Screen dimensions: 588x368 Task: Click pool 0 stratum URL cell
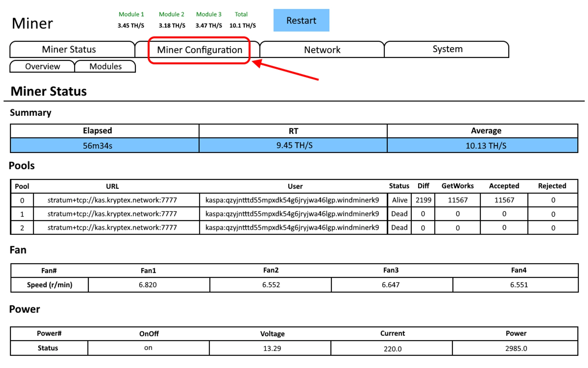click(x=112, y=200)
